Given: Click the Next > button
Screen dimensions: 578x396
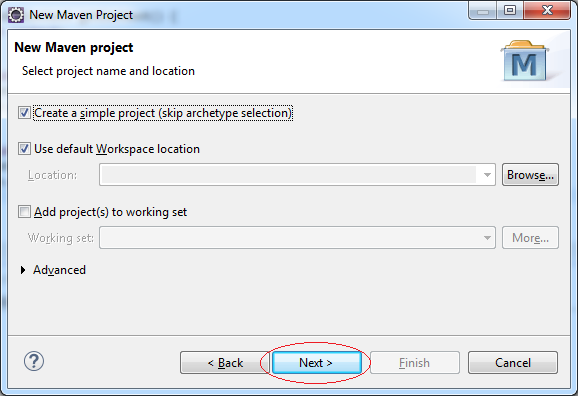Looking at the screenshot, I should [317, 363].
